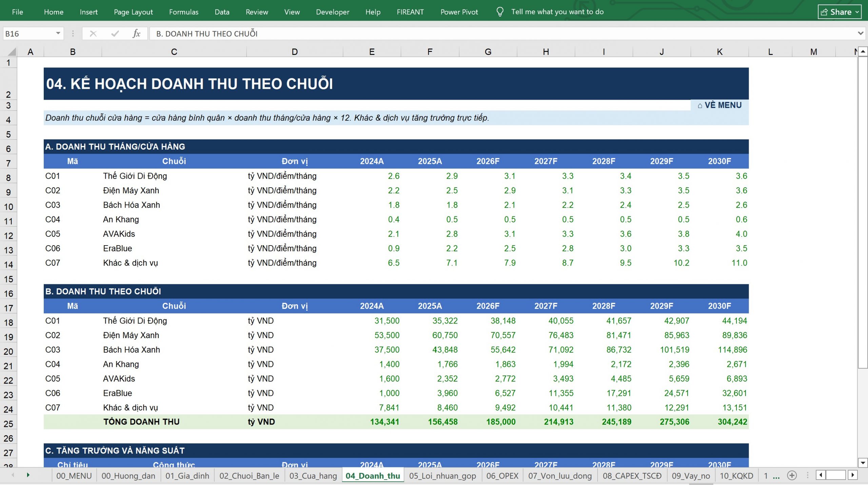Click the Insert Function fx icon
The height and width of the screenshot is (485, 868).
tap(136, 34)
